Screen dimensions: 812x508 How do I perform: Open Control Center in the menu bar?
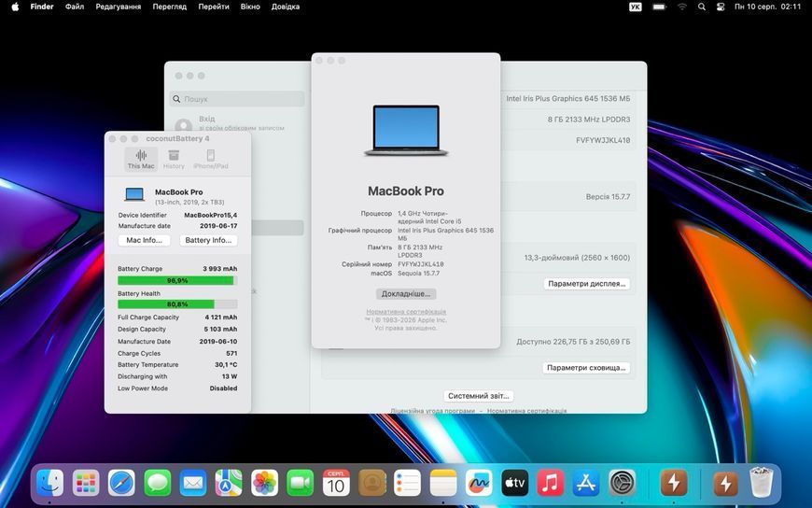(721, 7)
